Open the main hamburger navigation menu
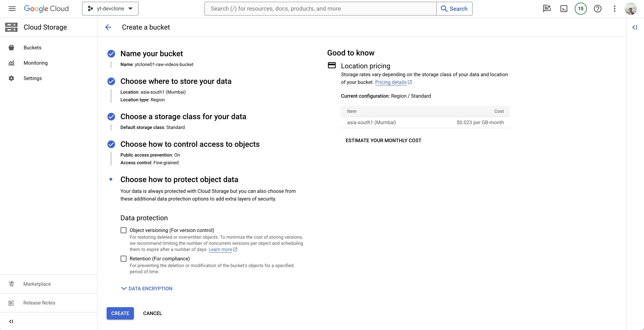644x330 pixels. 12,9
